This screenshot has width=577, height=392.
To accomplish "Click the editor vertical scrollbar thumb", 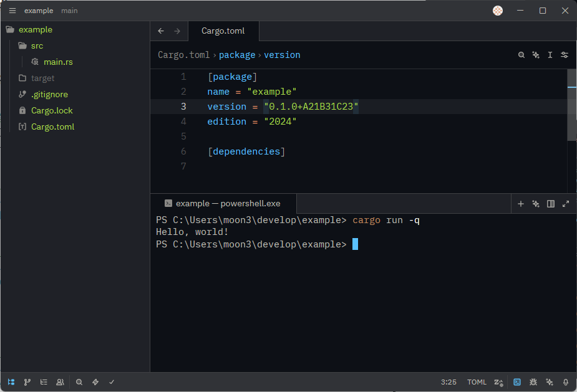I will (x=571, y=105).
